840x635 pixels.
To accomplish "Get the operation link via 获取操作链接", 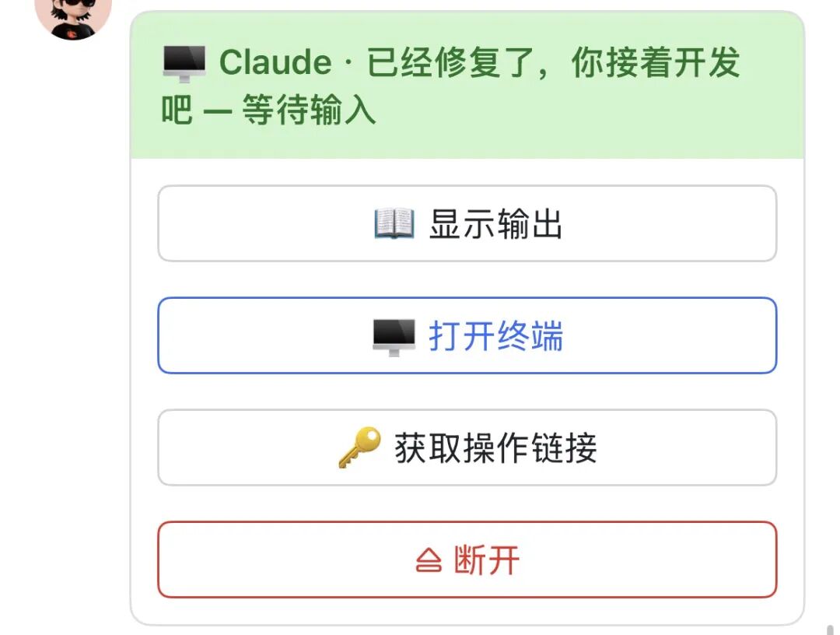I will (467, 447).
